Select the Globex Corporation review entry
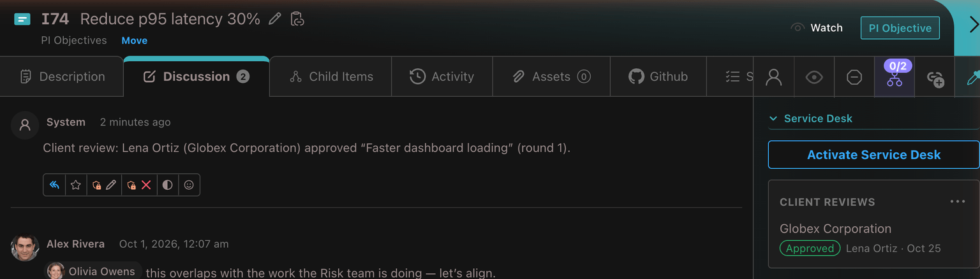980x279 pixels. click(x=835, y=229)
